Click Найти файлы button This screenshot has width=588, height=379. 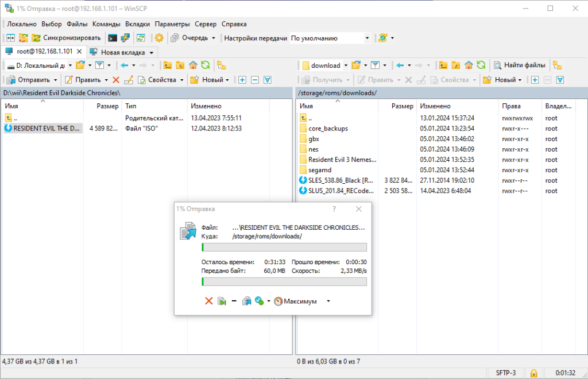pyautogui.click(x=520, y=65)
